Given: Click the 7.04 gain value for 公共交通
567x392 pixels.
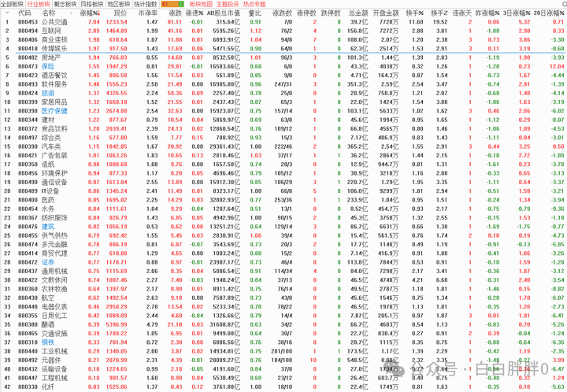Looking at the screenshot, I should pyautogui.click(x=94, y=22).
